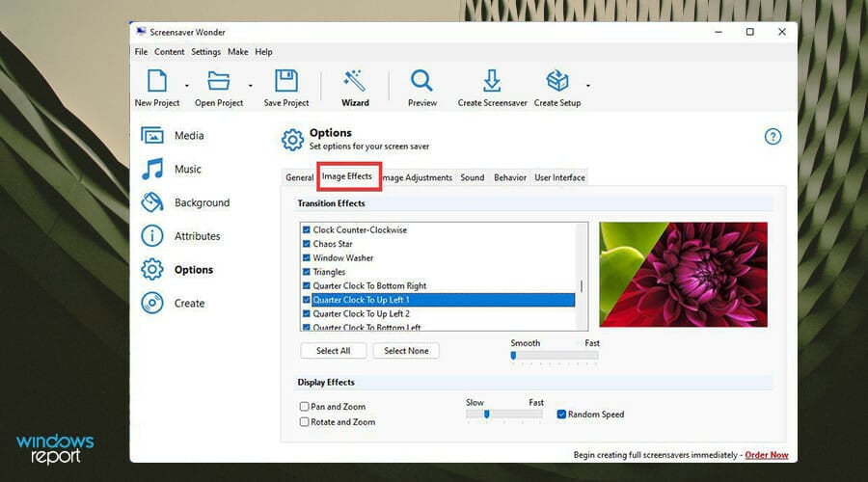Open Preview with the magnifier icon
This screenshot has height=482, width=868.
421,81
